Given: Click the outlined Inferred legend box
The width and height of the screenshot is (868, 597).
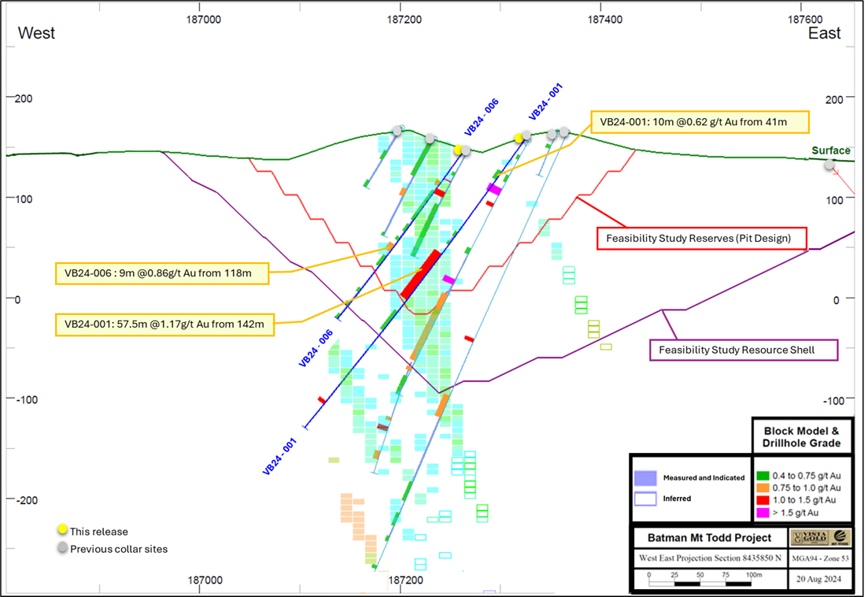Looking at the screenshot, I should pyautogui.click(x=645, y=498).
